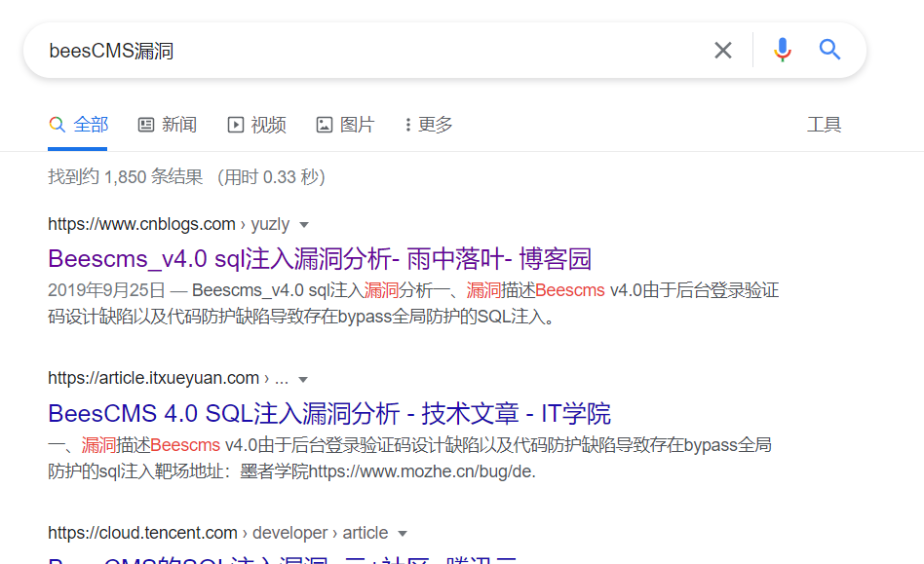Screen dimensions: 924x564
Task: Start voice search with microphone icon
Action: click(x=782, y=50)
